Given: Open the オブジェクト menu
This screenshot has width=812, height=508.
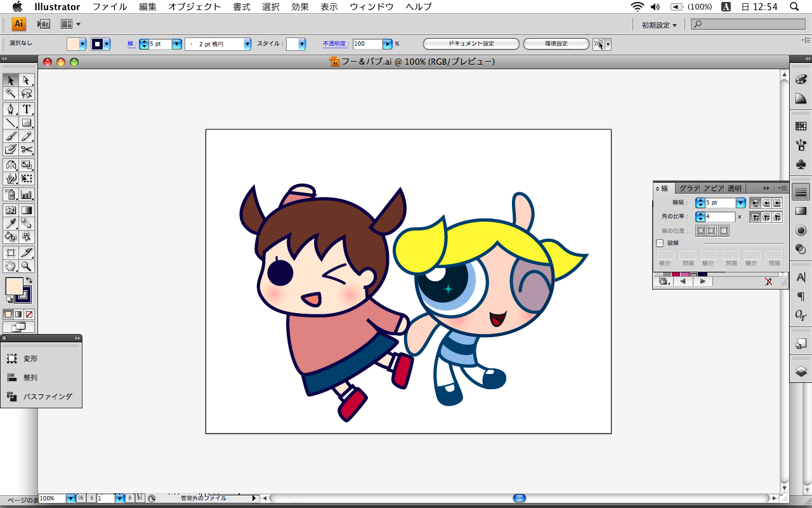Looking at the screenshot, I should coord(195,7).
